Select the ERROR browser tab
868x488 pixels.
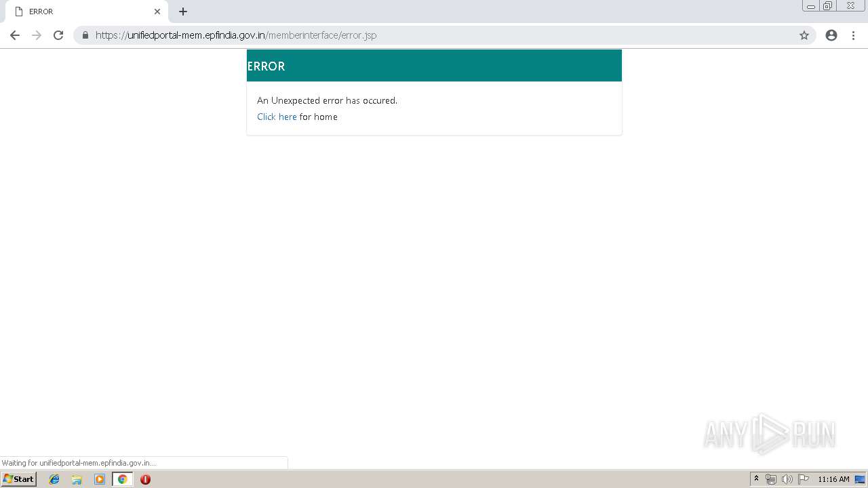(x=87, y=12)
